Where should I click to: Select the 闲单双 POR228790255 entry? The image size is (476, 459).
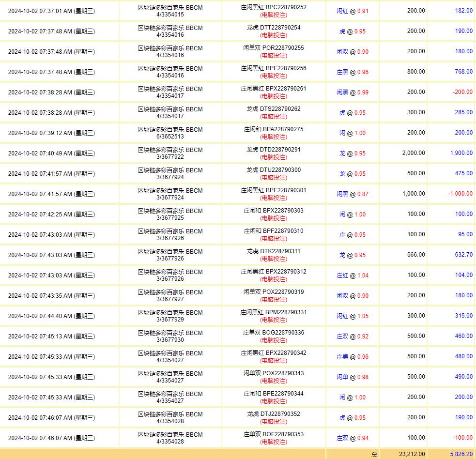(x=274, y=48)
